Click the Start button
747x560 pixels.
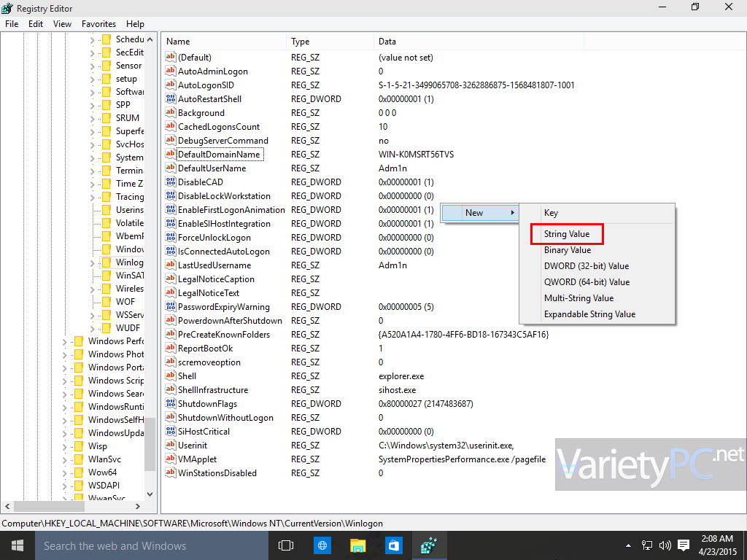pos(16,545)
